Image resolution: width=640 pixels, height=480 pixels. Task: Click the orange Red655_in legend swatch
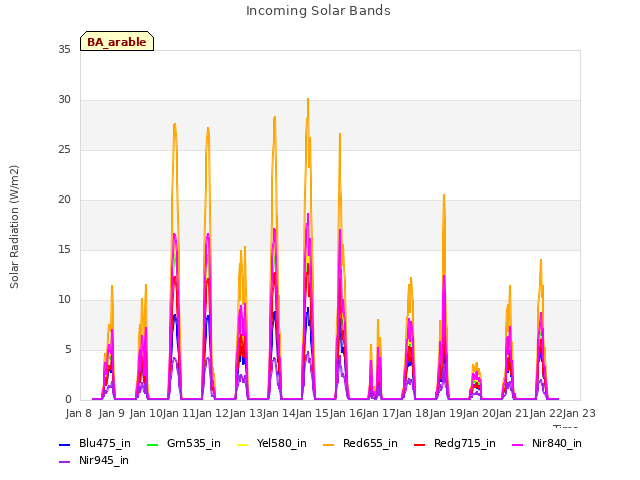point(329,444)
